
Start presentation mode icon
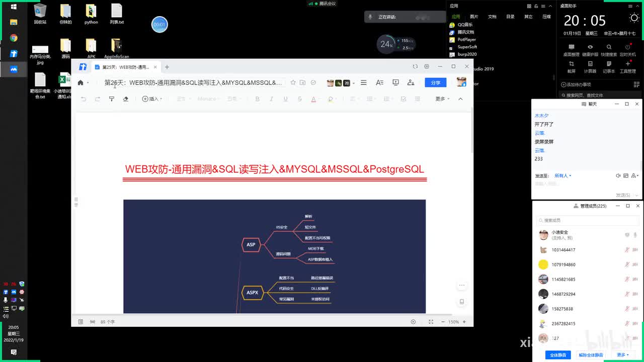[x=395, y=82]
